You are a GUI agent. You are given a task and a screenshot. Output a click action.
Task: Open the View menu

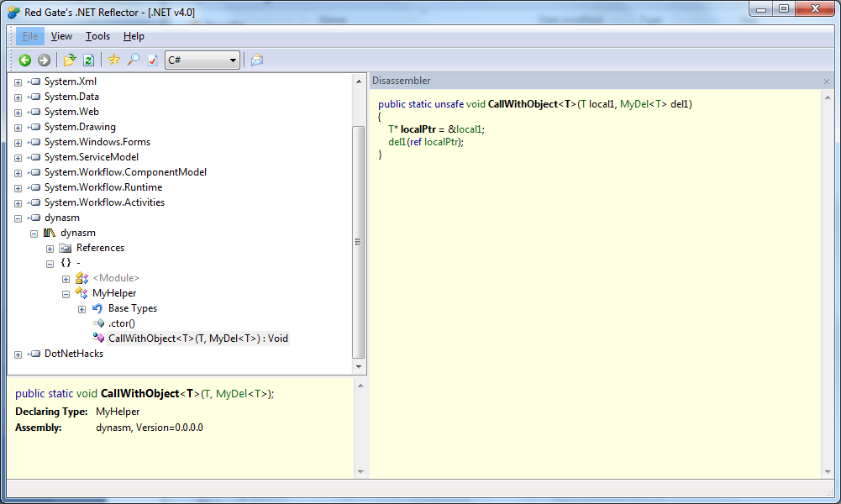pyautogui.click(x=61, y=36)
